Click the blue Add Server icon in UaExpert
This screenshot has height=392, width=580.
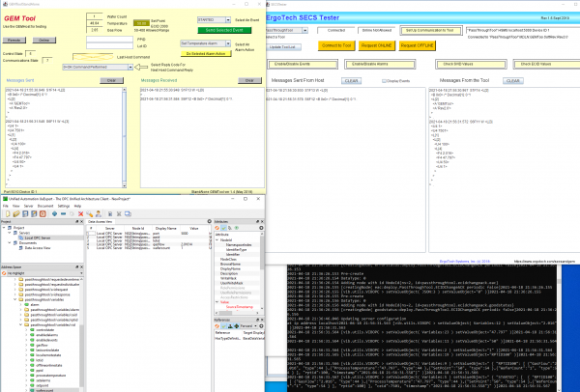[x=54, y=214]
